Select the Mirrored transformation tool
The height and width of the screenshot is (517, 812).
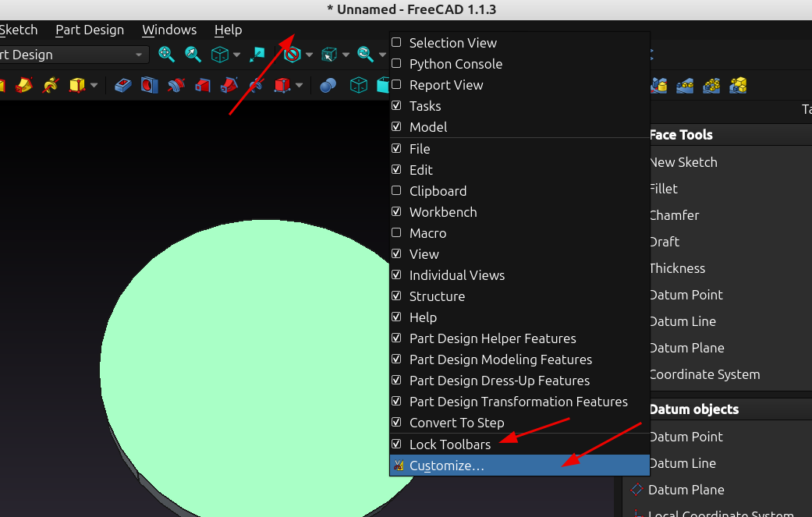[x=658, y=85]
